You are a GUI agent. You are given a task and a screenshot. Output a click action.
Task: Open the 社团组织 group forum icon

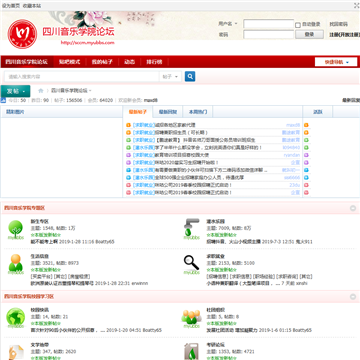191,319
